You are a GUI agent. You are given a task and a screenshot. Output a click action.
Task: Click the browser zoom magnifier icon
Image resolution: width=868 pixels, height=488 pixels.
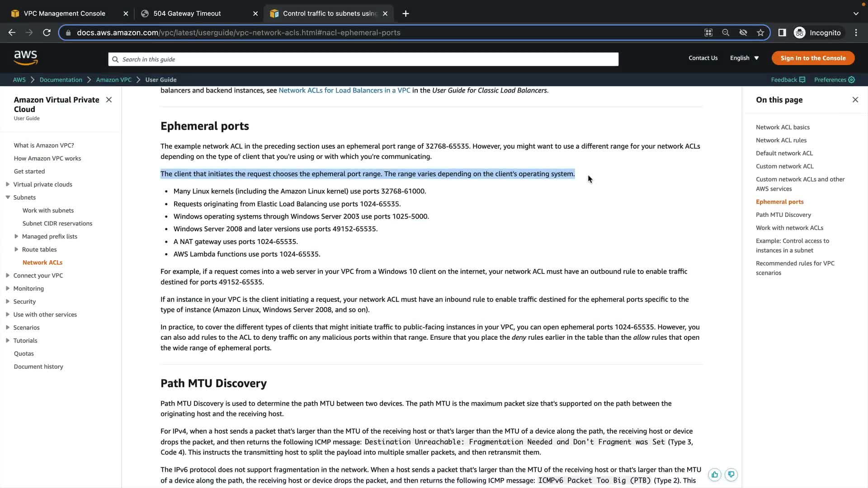(726, 33)
